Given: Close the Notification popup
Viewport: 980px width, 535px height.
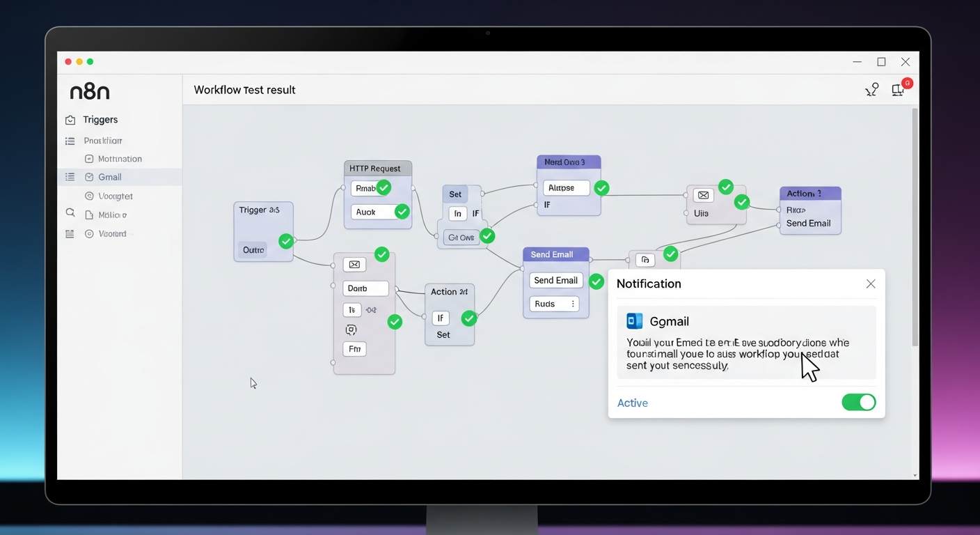Looking at the screenshot, I should (x=871, y=284).
